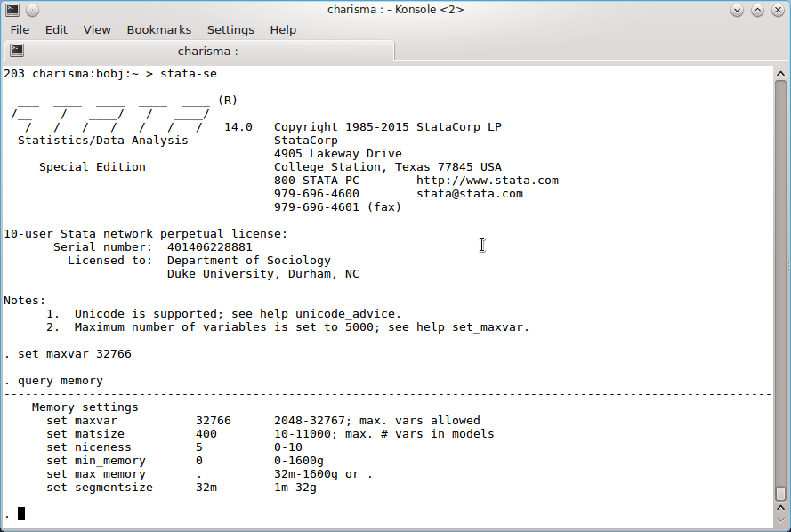Viewport: 791px width, 532px height.
Task: Click the Konsole terminal icon in title bar
Action: point(12,10)
